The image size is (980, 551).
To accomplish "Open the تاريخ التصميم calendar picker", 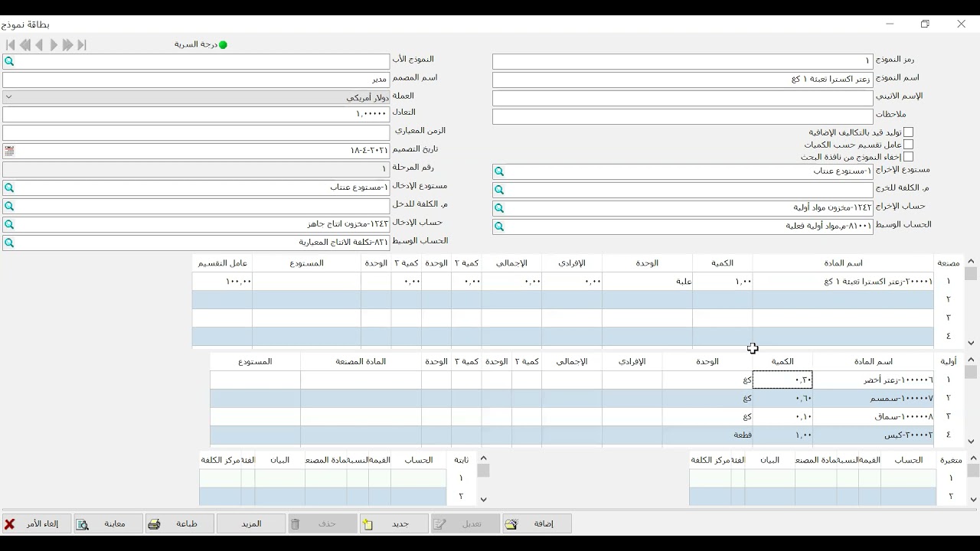I will coord(9,151).
